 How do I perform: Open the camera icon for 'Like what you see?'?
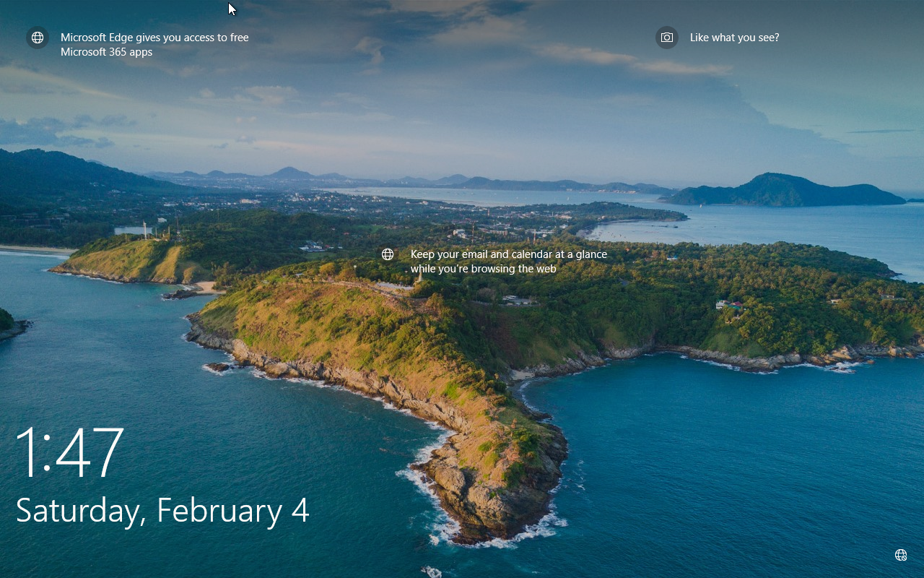[x=667, y=38]
